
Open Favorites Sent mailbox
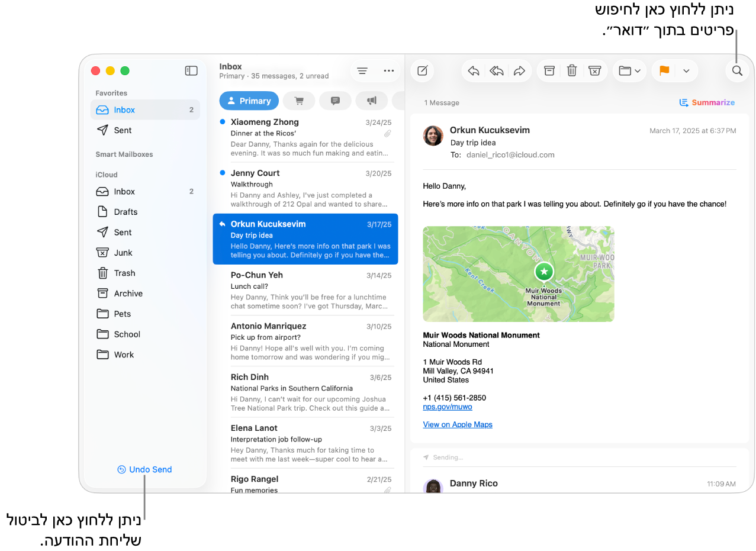click(x=145, y=130)
